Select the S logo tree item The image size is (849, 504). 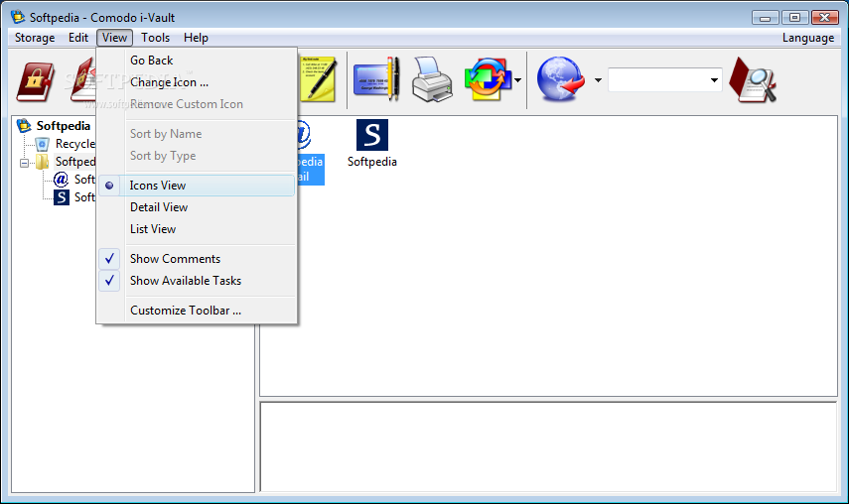[74, 197]
